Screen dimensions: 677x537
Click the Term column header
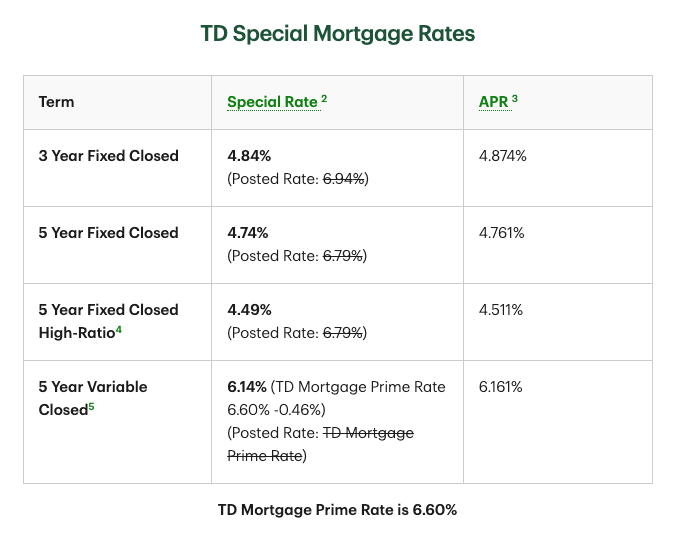click(56, 102)
